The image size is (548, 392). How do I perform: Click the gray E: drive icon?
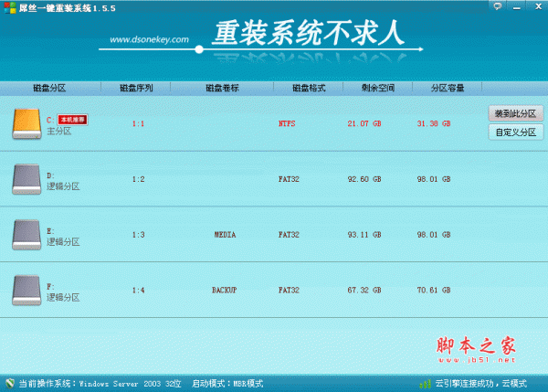click(26, 235)
